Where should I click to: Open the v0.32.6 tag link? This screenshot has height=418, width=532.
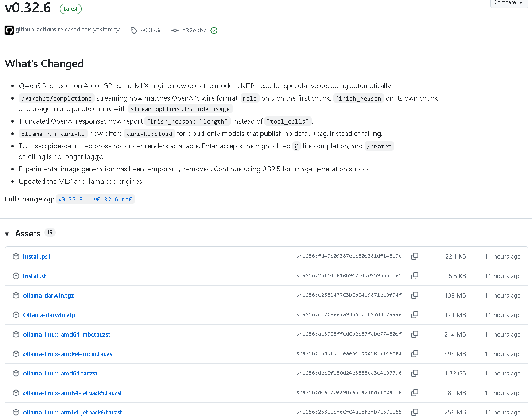[151, 31]
